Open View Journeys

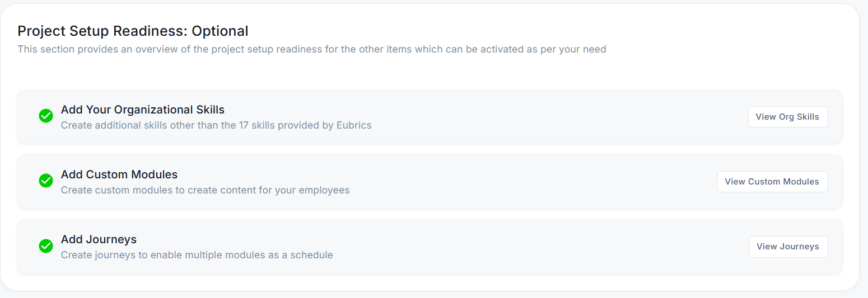788,247
